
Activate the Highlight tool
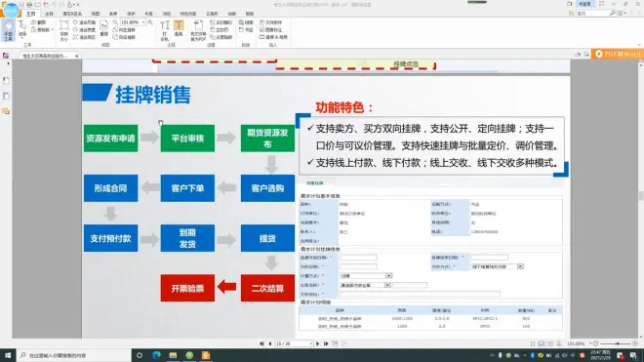click(179, 28)
